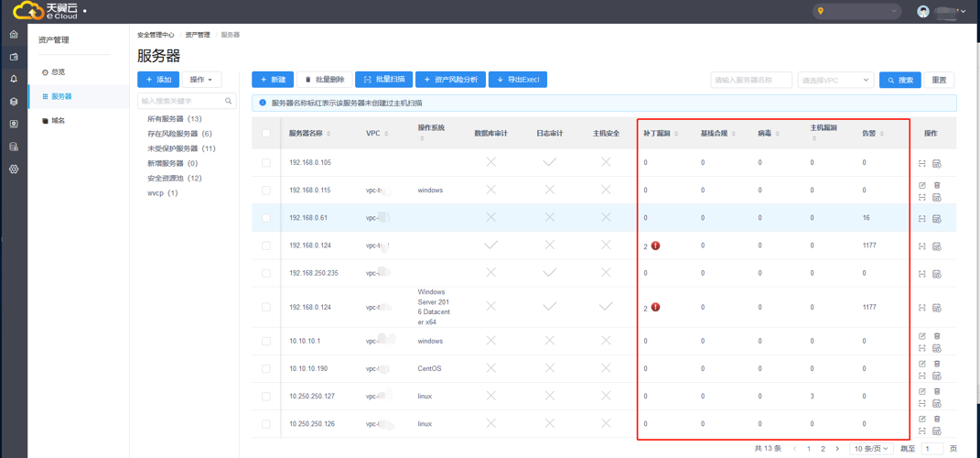This screenshot has height=458, width=980.
Task: Select checkbox for server 10.250.250.127
Action: pyautogui.click(x=266, y=397)
